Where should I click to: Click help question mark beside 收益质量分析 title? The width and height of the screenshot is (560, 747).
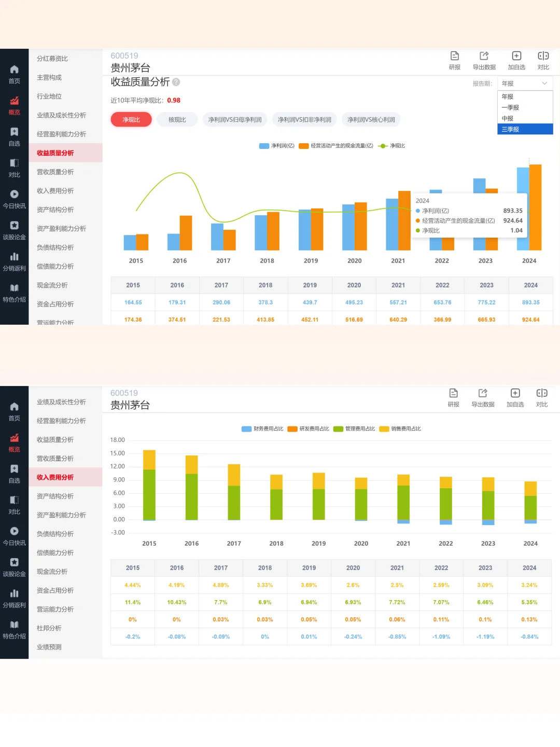(x=176, y=82)
